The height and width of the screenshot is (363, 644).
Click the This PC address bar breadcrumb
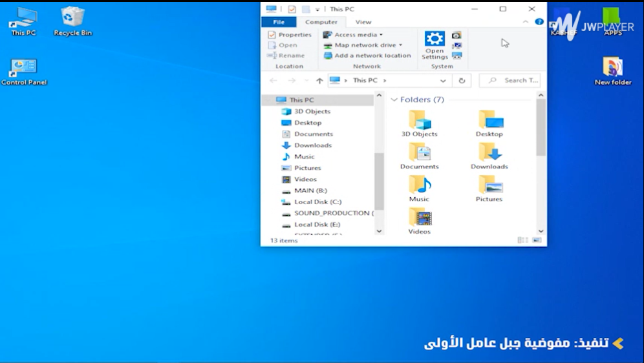coord(365,80)
